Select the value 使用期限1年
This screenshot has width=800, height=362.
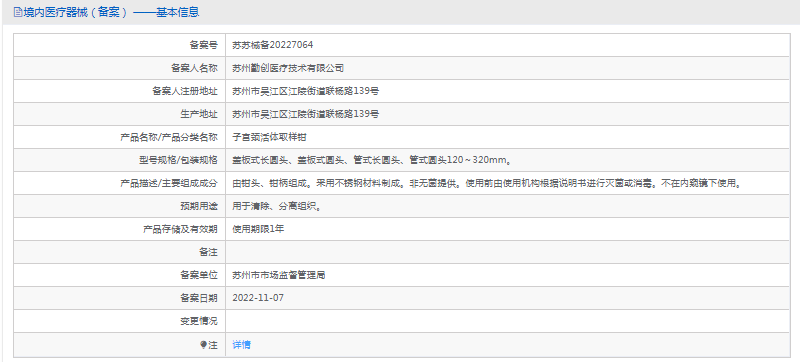[258, 229]
